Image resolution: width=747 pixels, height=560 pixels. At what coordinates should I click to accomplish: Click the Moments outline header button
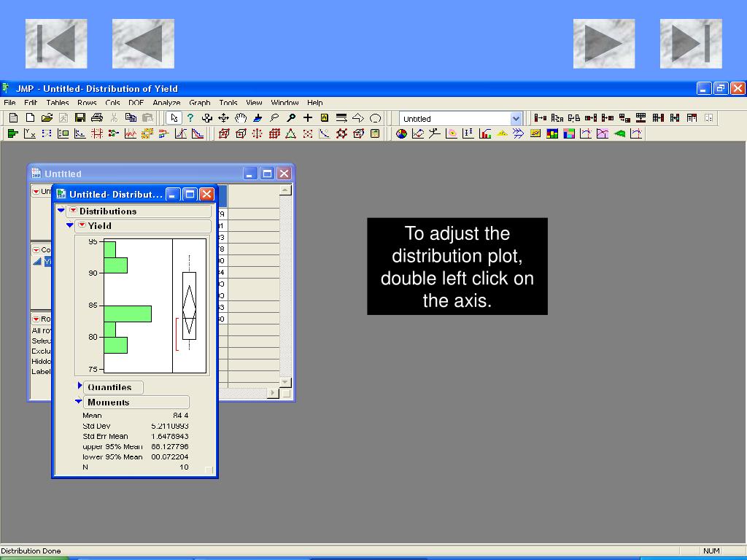136,402
